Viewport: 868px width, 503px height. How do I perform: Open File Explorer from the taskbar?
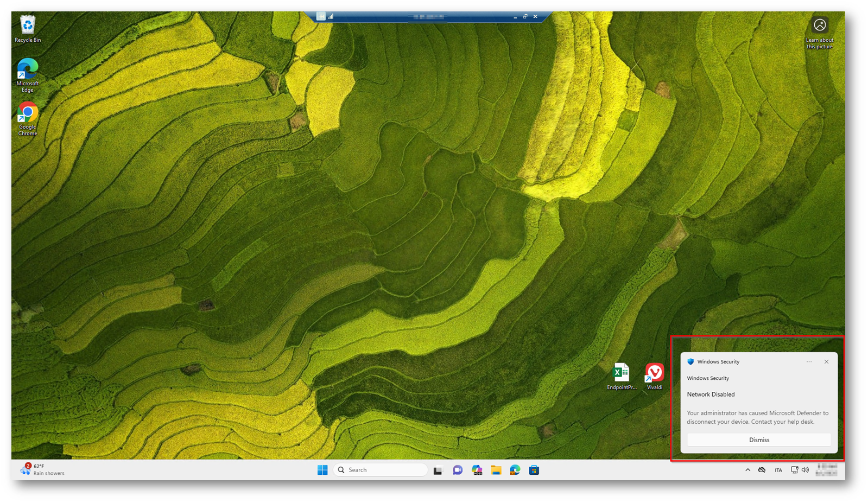click(496, 470)
